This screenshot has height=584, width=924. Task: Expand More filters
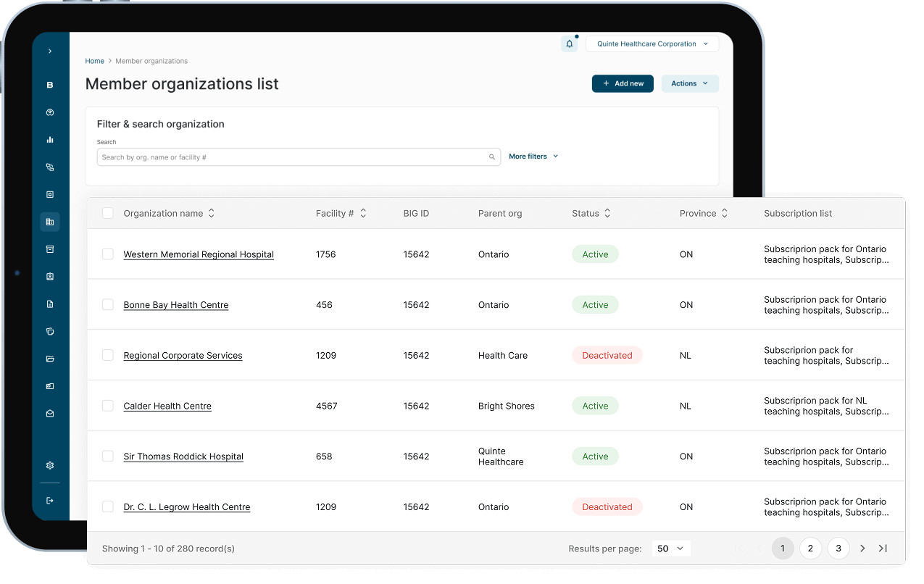pyautogui.click(x=533, y=157)
